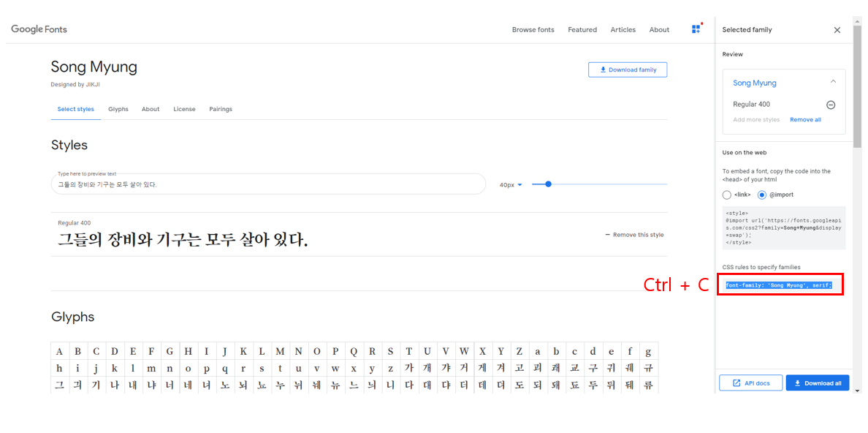
Task: Adjust the font size slider handle
Action: tap(548, 184)
